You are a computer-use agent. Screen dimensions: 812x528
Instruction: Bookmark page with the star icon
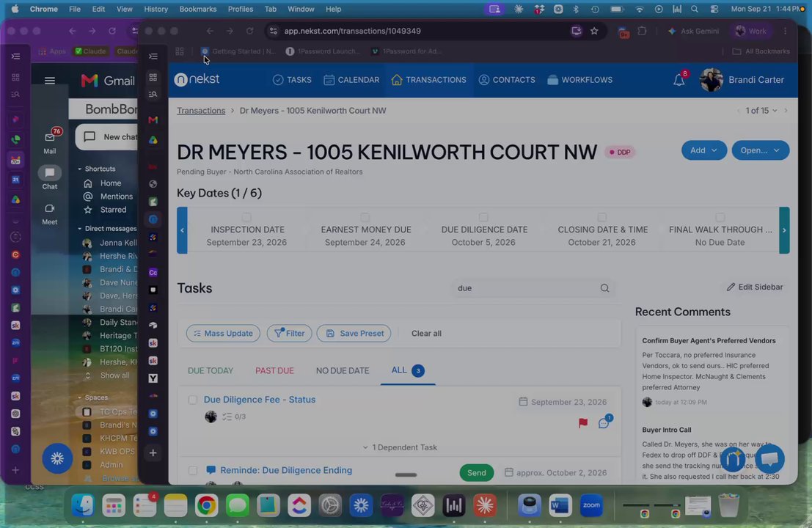(x=594, y=31)
